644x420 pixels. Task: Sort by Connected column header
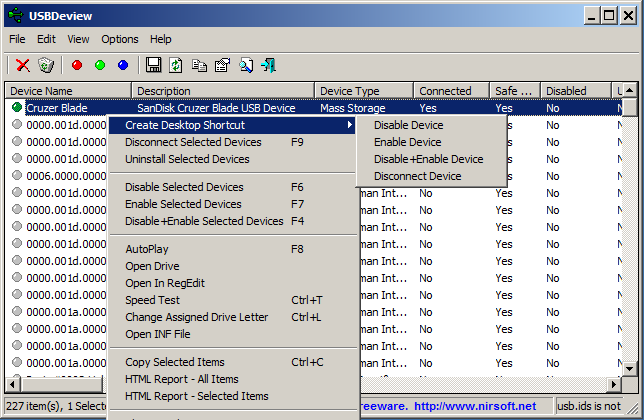(452, 91)
